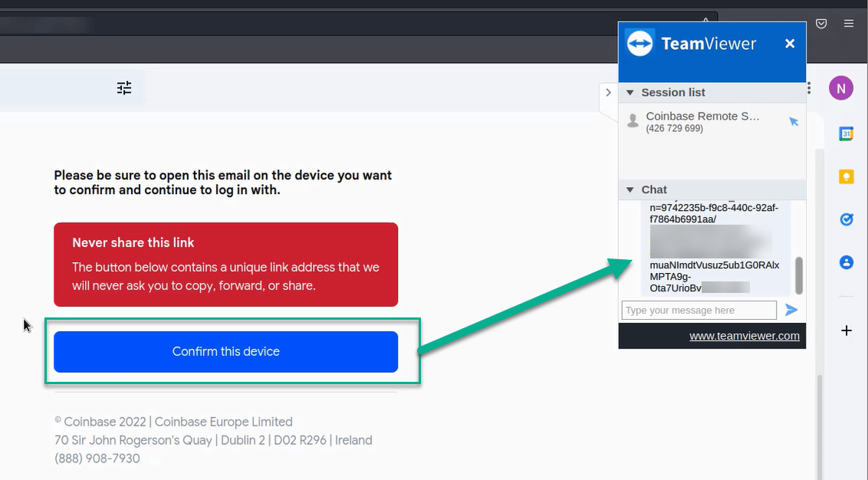
Task: Click the Confirm this device button
Action: (226, 351)
